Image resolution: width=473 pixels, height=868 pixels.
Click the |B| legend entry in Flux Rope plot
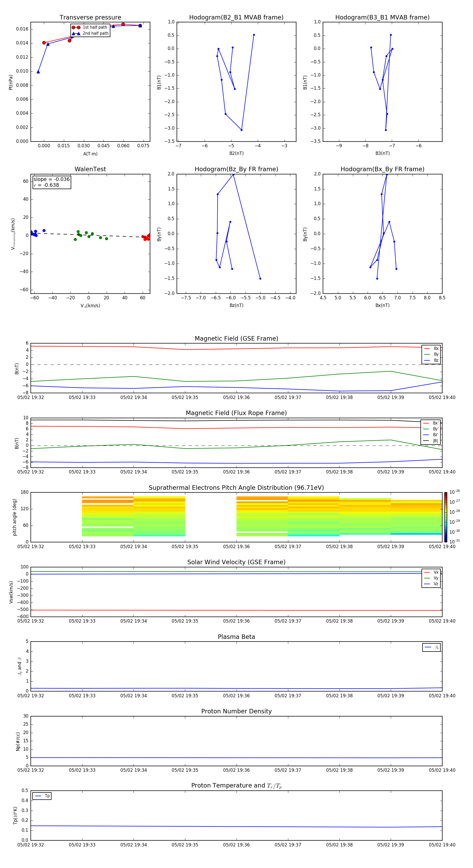pos(431,441)
